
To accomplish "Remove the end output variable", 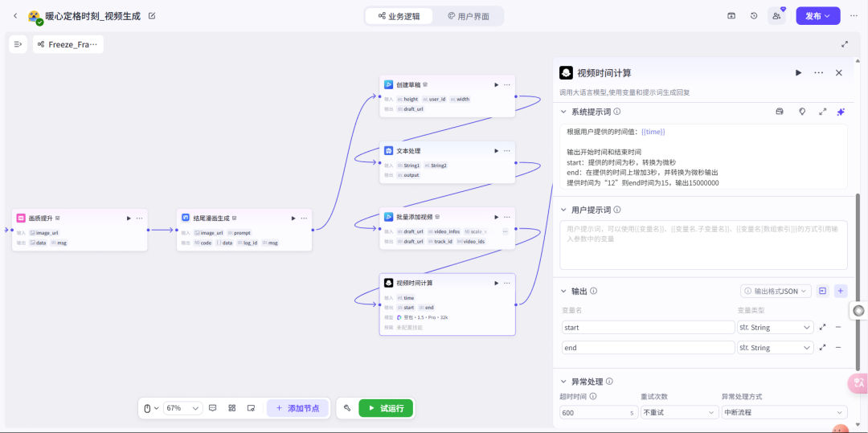I will click(x=838, y=348).
